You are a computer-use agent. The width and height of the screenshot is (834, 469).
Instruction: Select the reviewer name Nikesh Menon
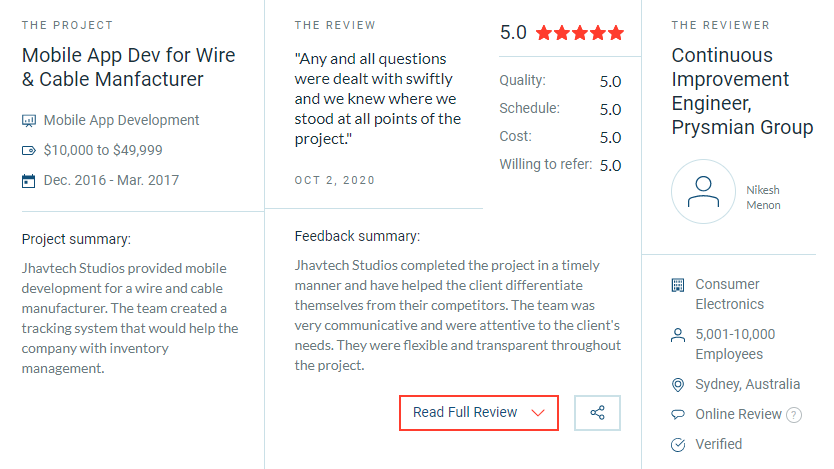click(763, 197)
